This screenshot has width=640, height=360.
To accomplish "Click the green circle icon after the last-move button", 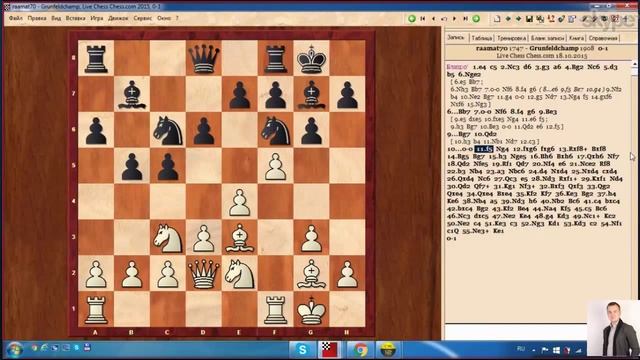I will coord(476,19).
